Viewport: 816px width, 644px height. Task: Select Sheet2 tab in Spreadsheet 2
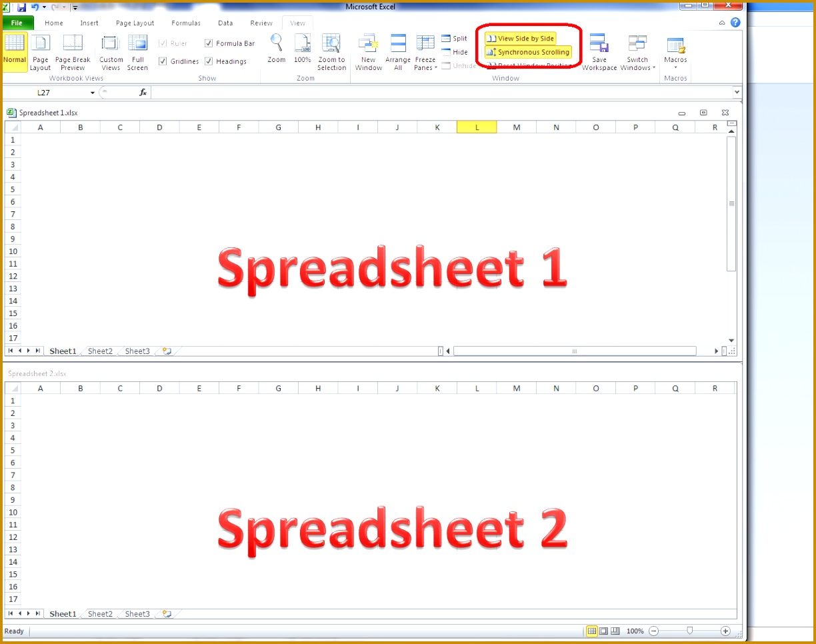click(100, 614)
